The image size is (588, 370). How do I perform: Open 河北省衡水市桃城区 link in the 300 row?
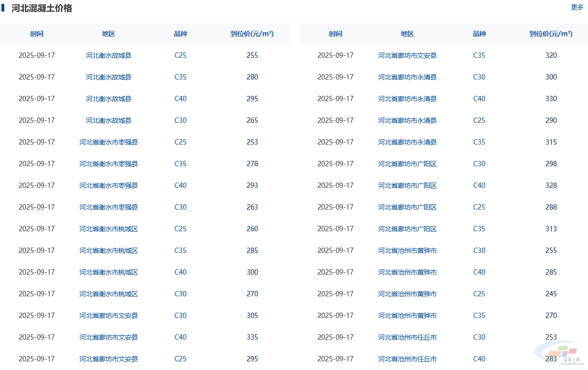pyautogui.click(x=109, y=272)
